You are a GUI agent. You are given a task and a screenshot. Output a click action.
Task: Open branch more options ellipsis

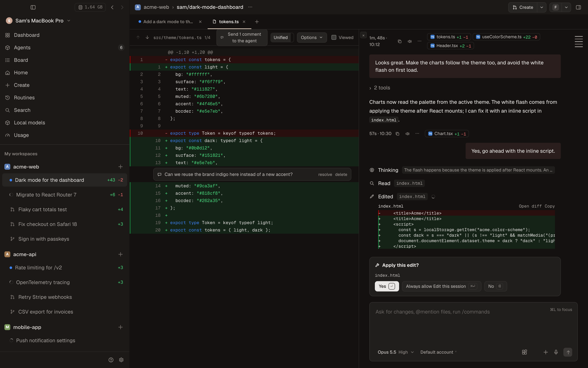pos(250,7)
